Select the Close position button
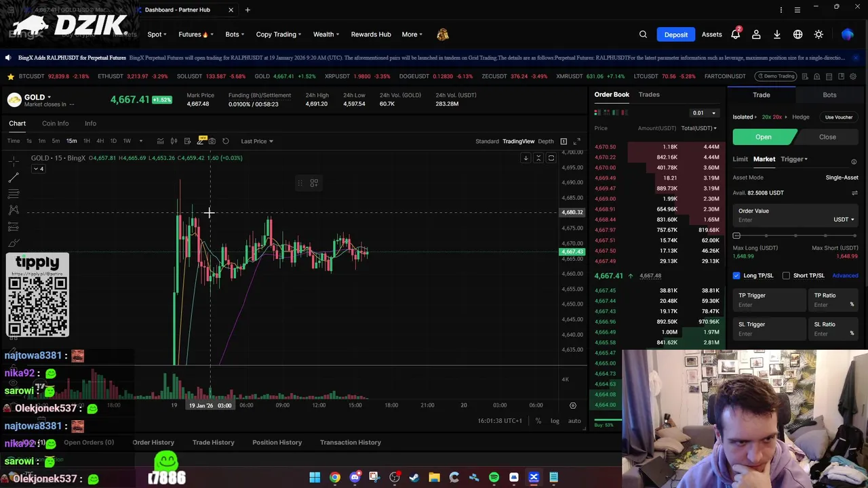868x488 pixels. pyautogui.click(x=827, y=137)
